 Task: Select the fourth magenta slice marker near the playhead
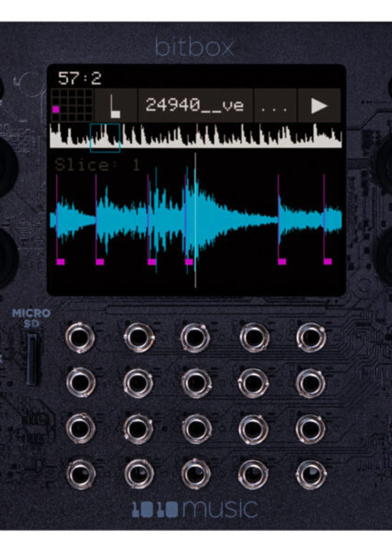(x=189, y=262)
